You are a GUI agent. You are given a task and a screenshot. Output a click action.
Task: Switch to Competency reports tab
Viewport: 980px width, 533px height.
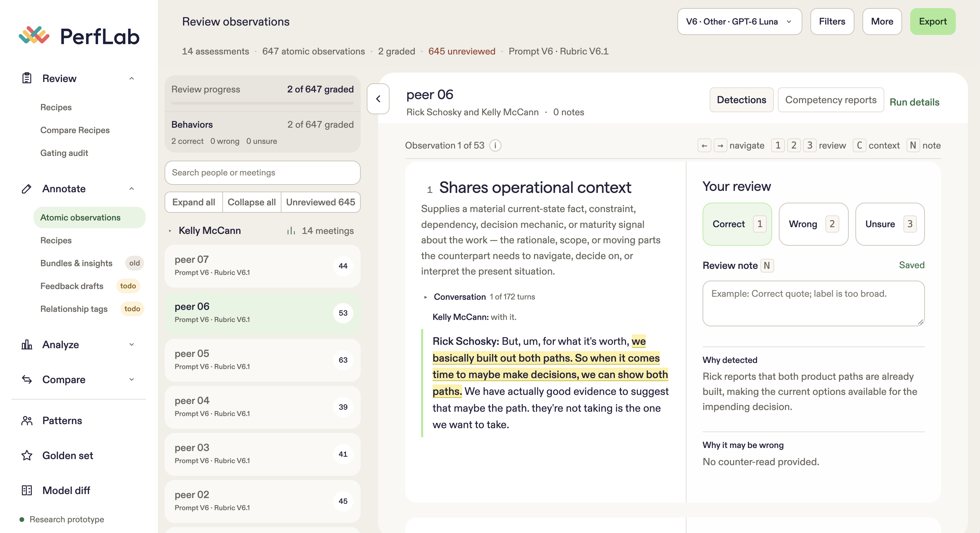831,100
